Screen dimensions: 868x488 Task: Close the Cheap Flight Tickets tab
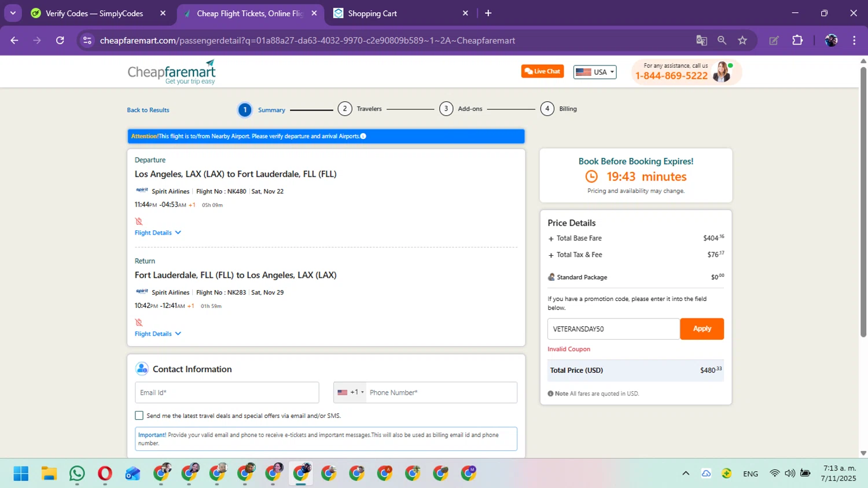tap(314, 13)
